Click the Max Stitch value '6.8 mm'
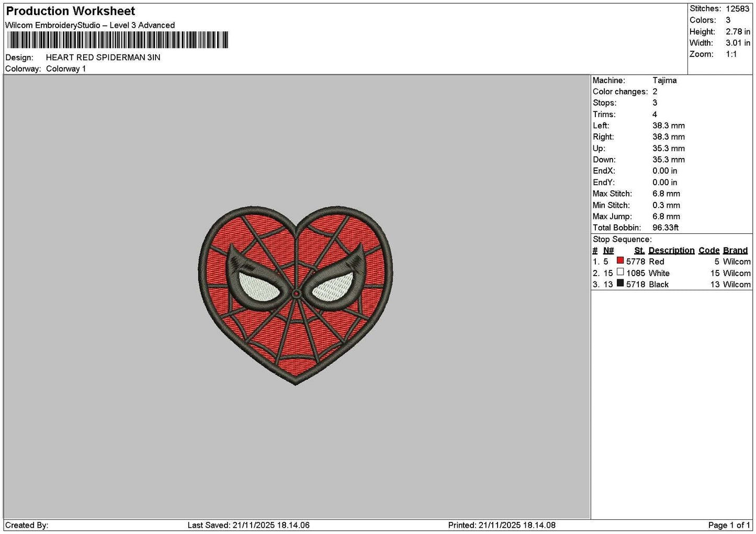Viewport: 756px width, 534px height. click(667, 194)
